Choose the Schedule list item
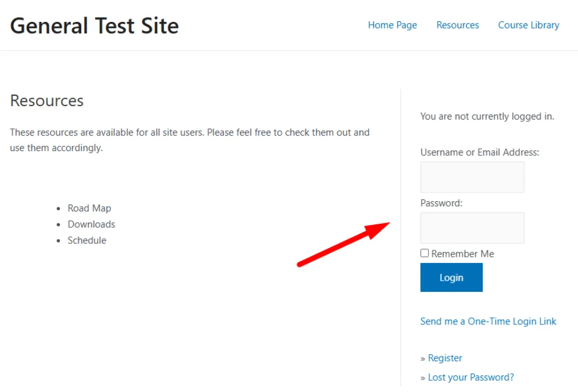Viewport: 578px width, 392px height. coord(87,240)
